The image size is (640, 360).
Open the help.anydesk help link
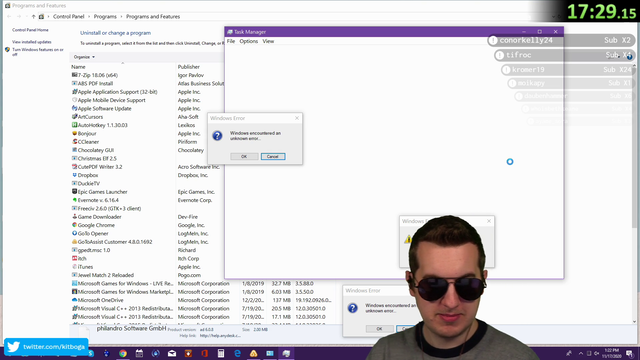click(x=220, y=336)
